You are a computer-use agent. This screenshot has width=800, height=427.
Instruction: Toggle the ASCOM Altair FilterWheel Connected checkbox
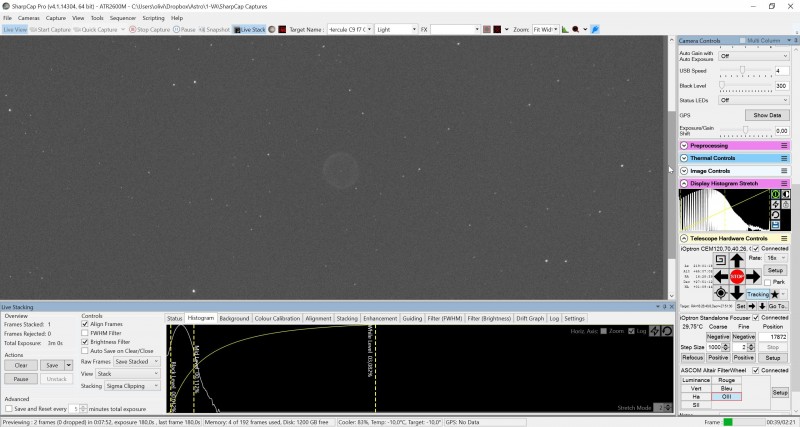[756, 370]
